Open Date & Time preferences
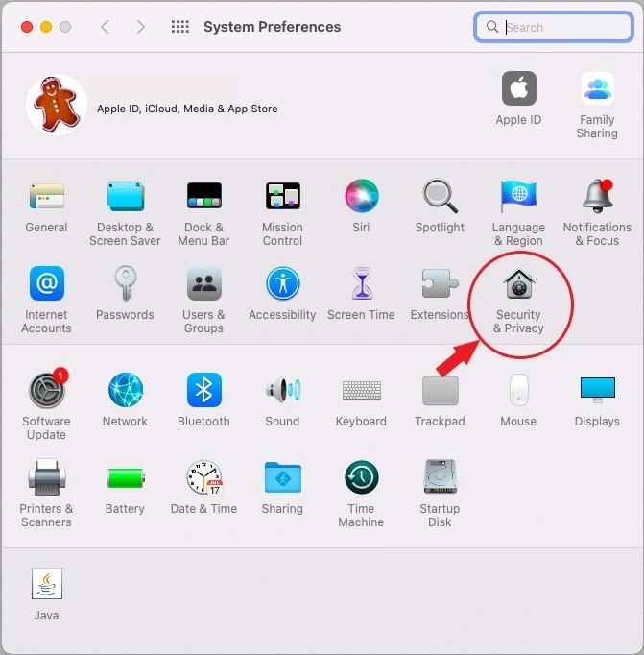Screen dimensions: 644x655 pyautogui.click(x=203, y=477)
